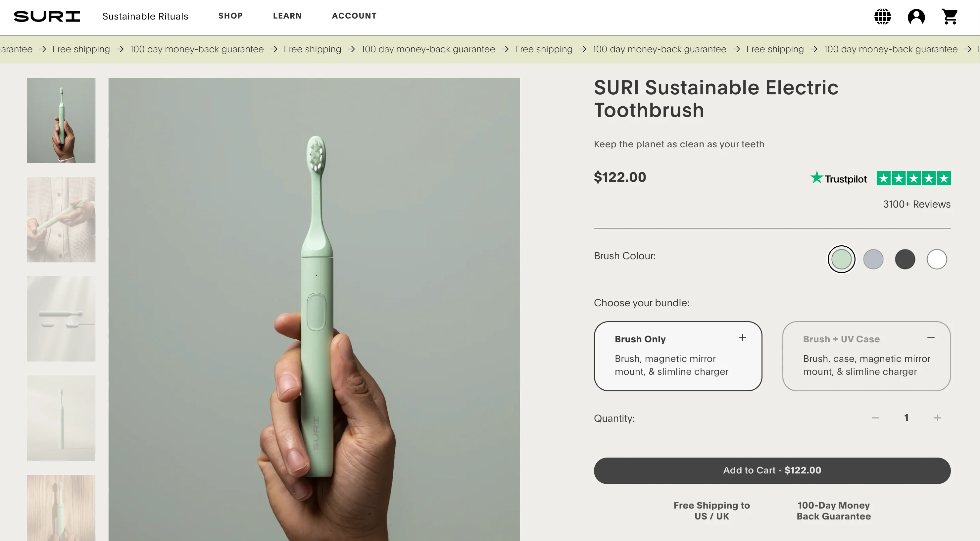Select the Brush Only bundle

pos(677,356)
